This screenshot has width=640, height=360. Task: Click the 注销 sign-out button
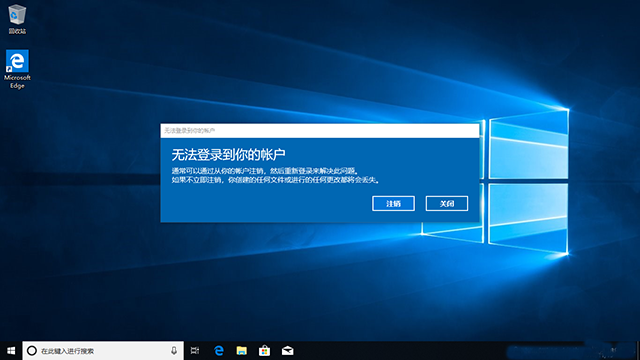pos(393,203)
